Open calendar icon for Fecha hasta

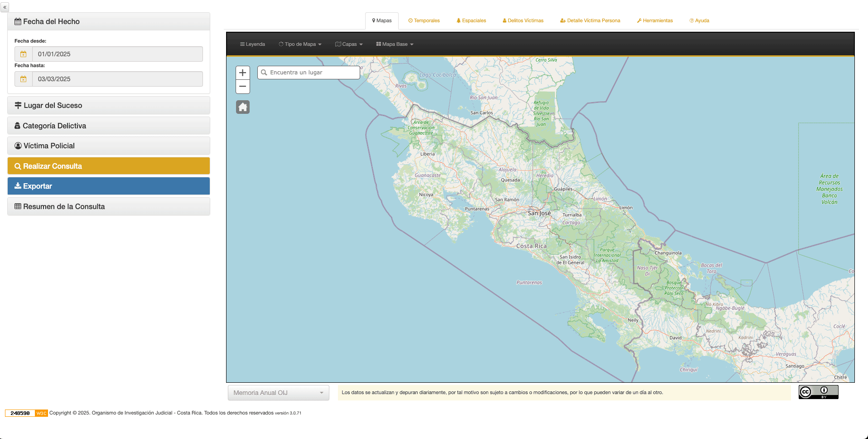24,79
